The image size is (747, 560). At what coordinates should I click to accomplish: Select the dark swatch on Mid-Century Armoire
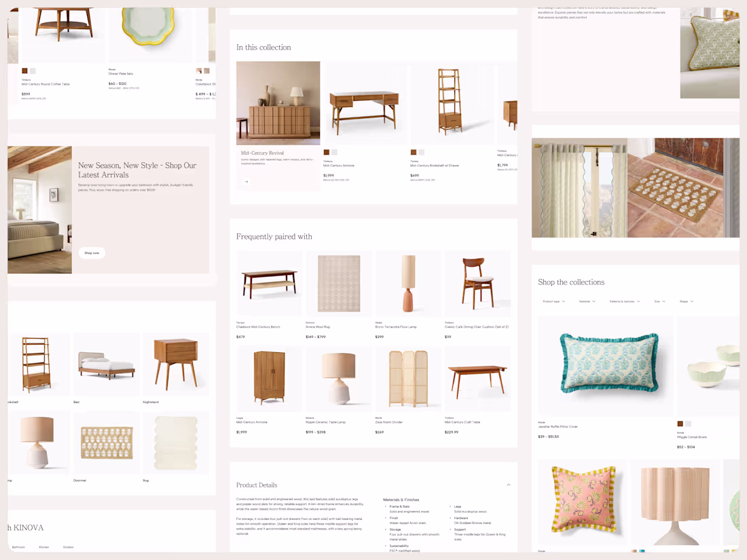click(326, 152)
